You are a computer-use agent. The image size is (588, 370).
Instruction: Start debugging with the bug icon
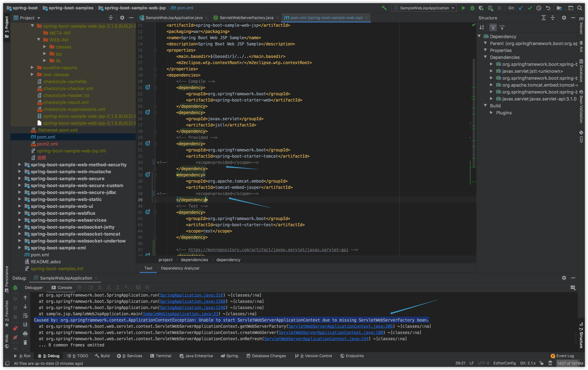(472, 8)
